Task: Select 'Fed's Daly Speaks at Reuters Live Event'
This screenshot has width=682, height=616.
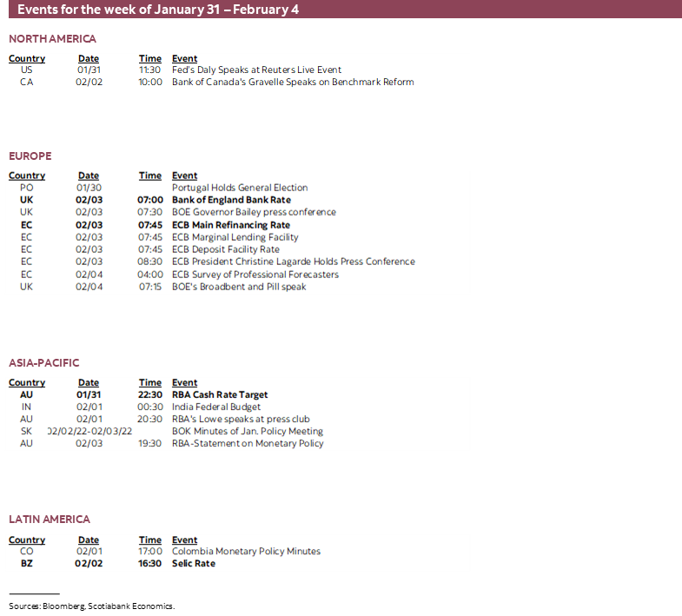Action: pyautogui.click(x=256, y=70)
